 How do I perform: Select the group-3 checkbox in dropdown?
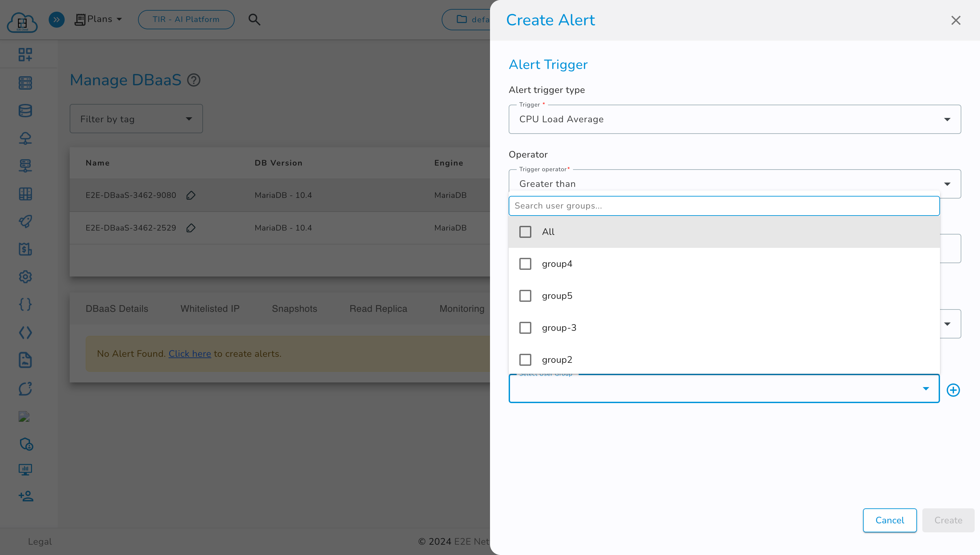coord(525,327)
